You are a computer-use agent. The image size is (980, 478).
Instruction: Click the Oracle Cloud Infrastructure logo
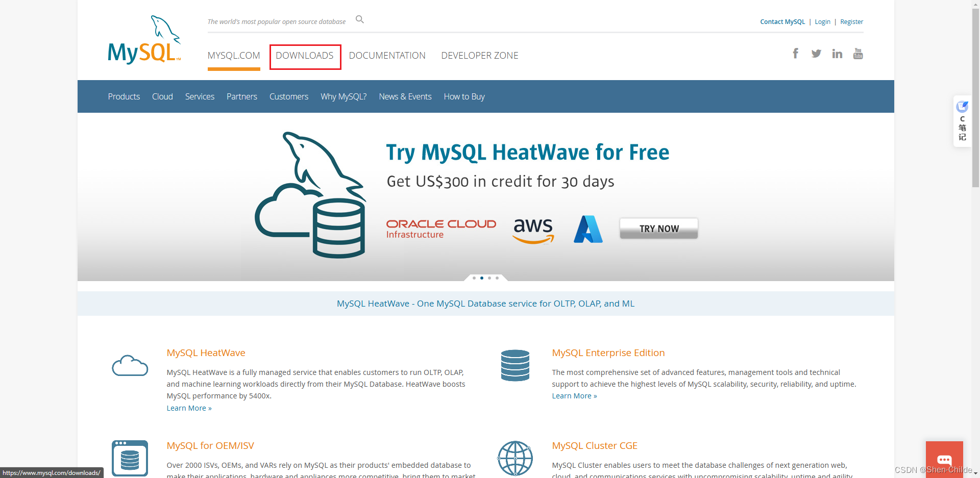(441, 229)
